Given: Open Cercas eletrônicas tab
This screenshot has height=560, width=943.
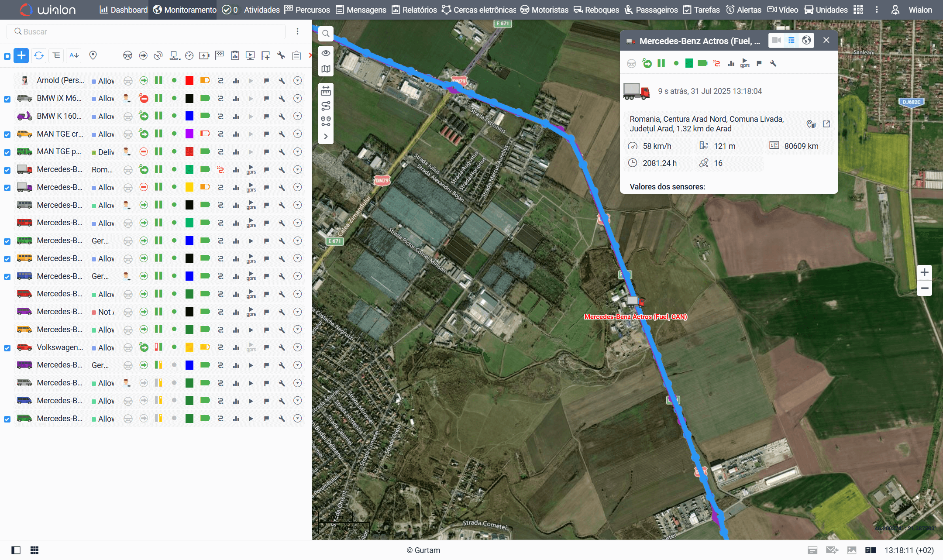Looking at the screenshot, I should (479, 10).
